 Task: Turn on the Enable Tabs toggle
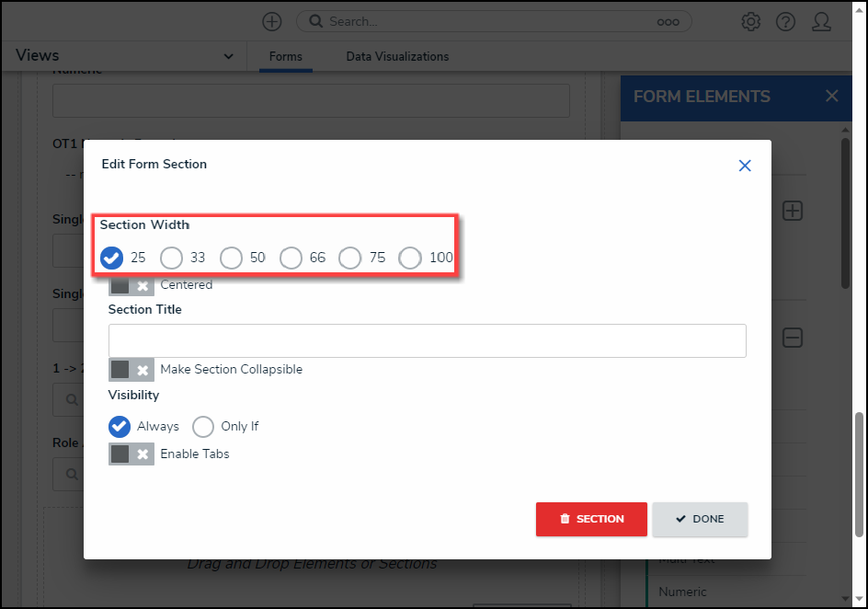(x=131, y=454)
